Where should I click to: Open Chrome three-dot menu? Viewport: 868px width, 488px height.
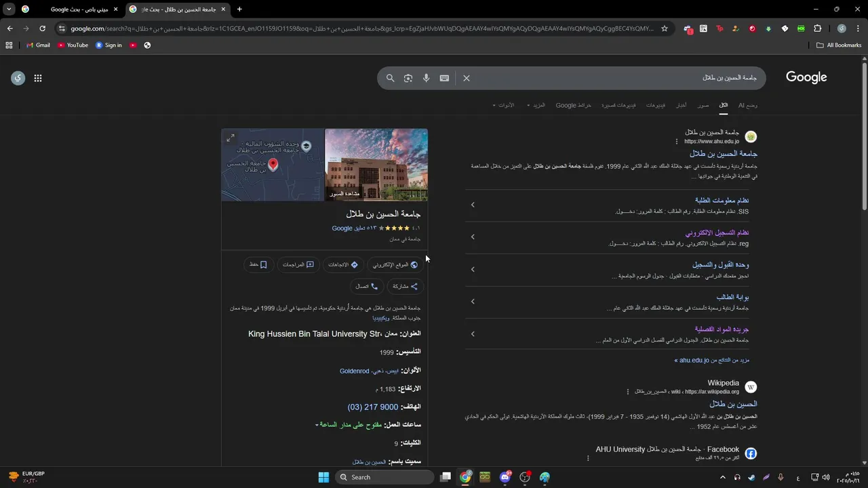[x=858, y=28]
